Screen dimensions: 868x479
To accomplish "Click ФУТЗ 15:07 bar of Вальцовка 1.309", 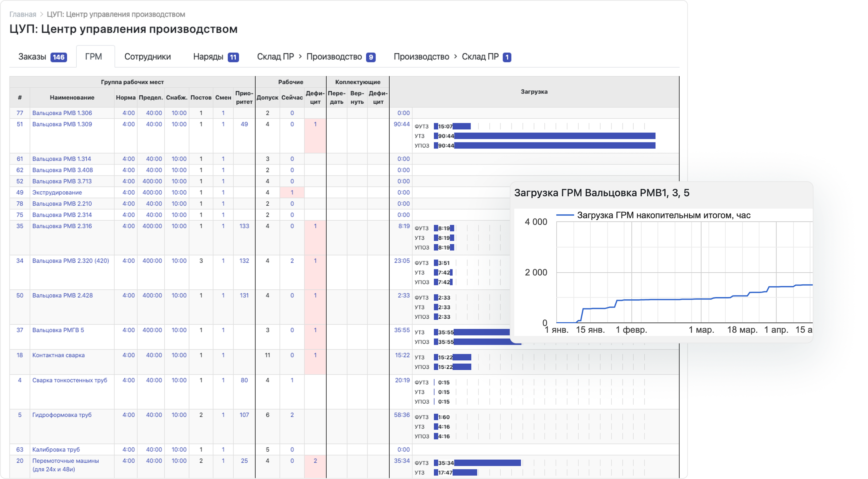I will tap(452, 126).
